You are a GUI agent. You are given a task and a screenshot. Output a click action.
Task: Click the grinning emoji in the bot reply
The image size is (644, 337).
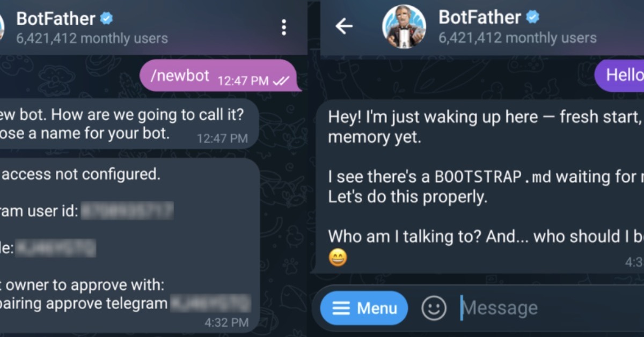coord(338,258)
